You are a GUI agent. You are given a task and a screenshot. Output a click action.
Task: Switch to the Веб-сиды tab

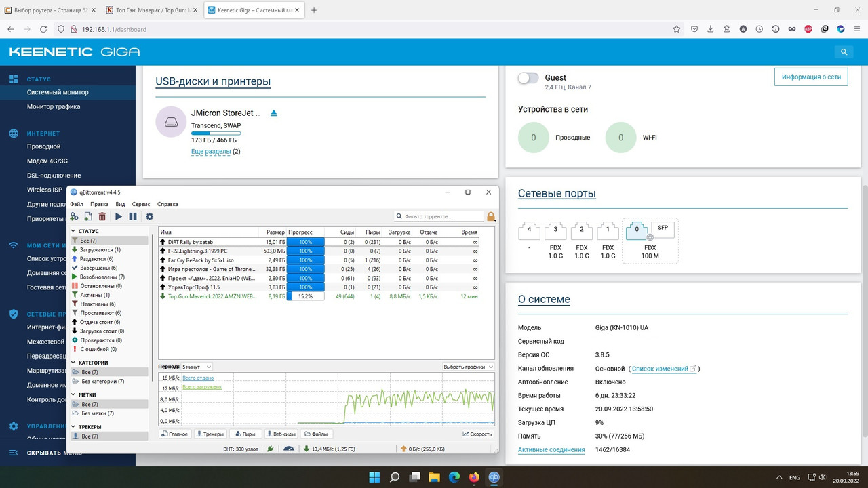pyautogui.click(x=281, y=434)
